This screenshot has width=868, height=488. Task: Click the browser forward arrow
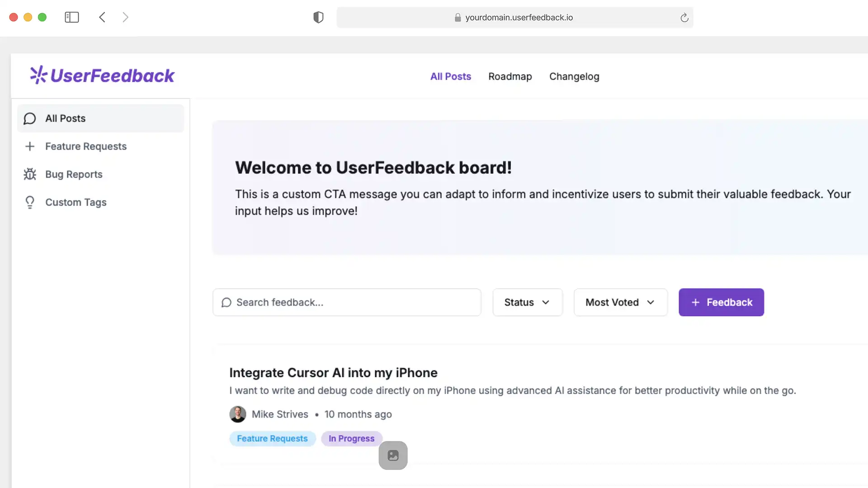(125, 17)
